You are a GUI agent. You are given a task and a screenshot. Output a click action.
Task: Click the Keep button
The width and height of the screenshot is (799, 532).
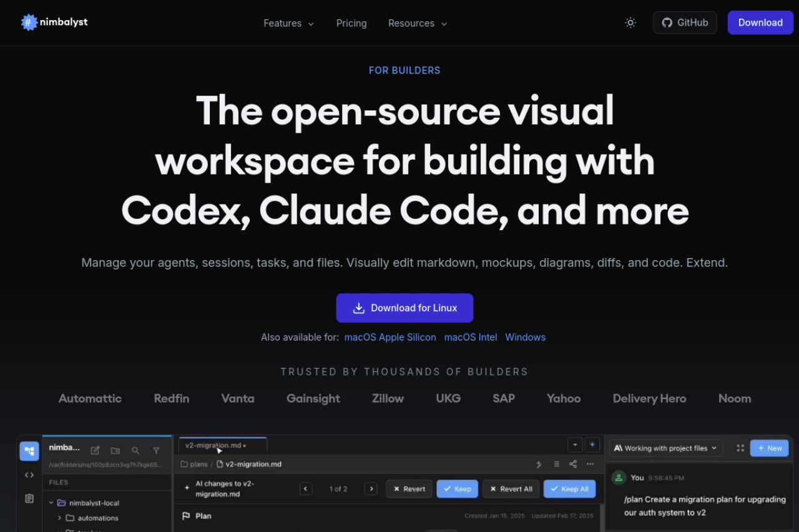pyautogui.click(x=458, y=489)
